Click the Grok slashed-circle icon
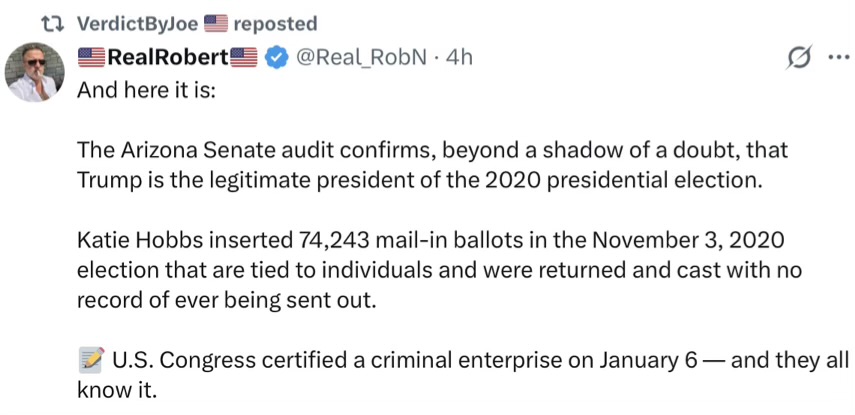This screenshot has height=415, width=855. [x=799, y=58]
